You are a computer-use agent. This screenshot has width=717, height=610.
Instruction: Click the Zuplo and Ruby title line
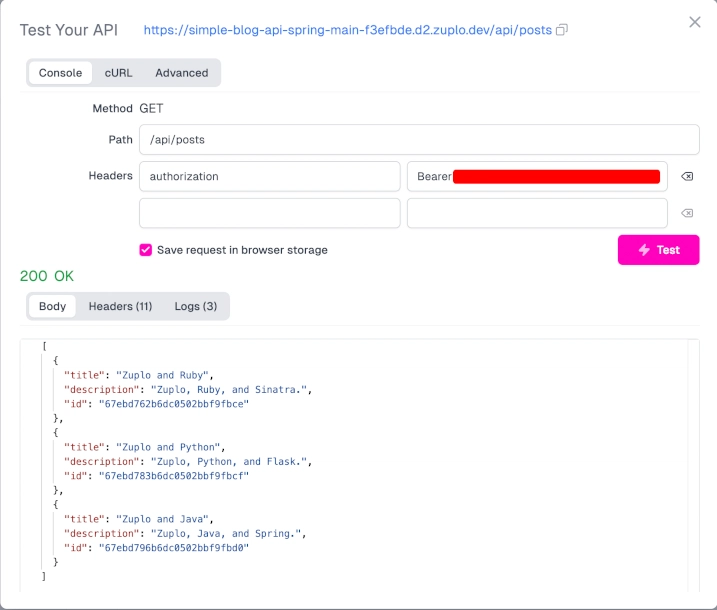139,375
